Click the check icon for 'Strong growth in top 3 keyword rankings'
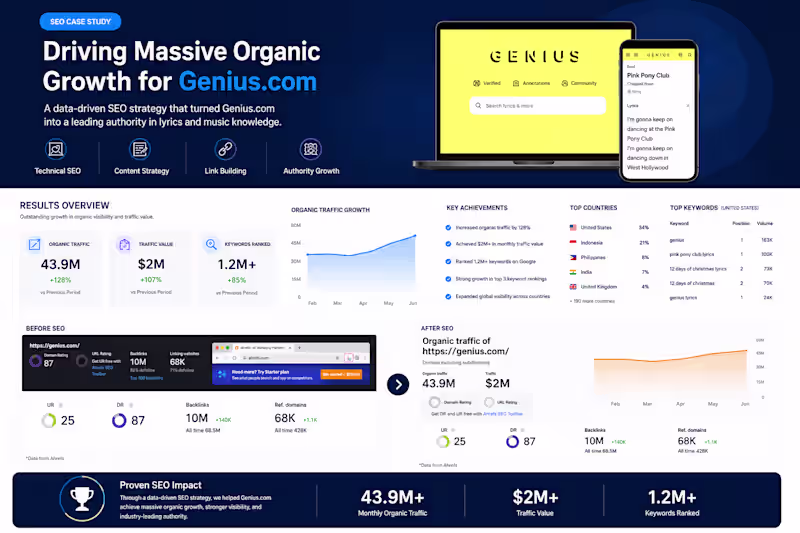Image resolution: width=800 pixels, height=533 pixels. coord(448,279)
